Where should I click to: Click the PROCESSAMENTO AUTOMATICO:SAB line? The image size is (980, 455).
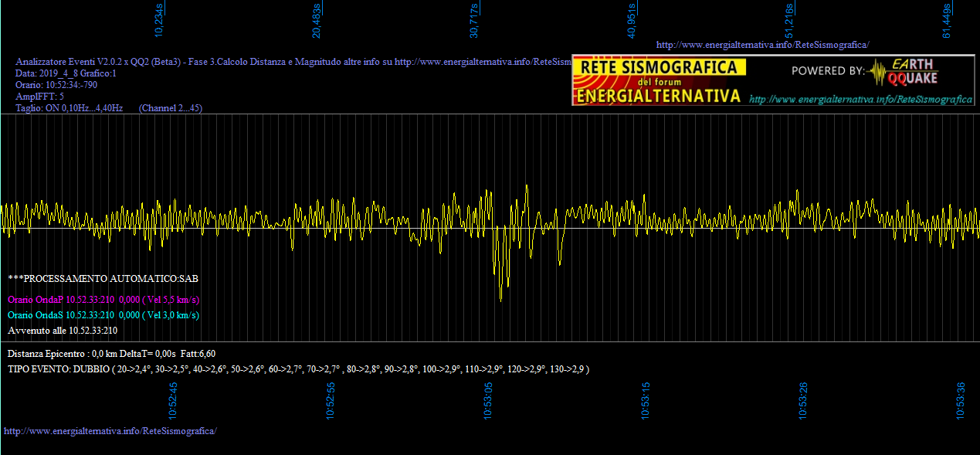coord(103,278)
